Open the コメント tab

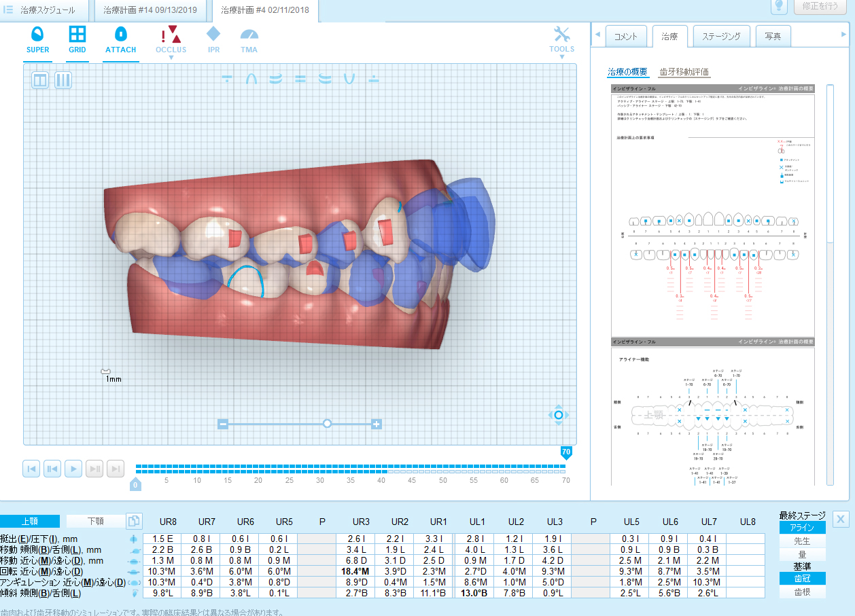click(625, 37)
